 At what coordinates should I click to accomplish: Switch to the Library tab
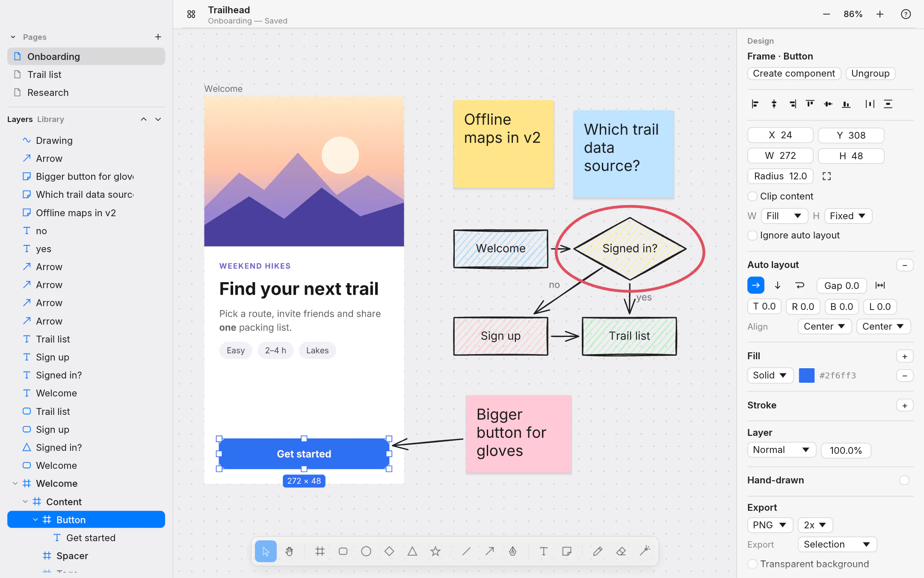50,119
